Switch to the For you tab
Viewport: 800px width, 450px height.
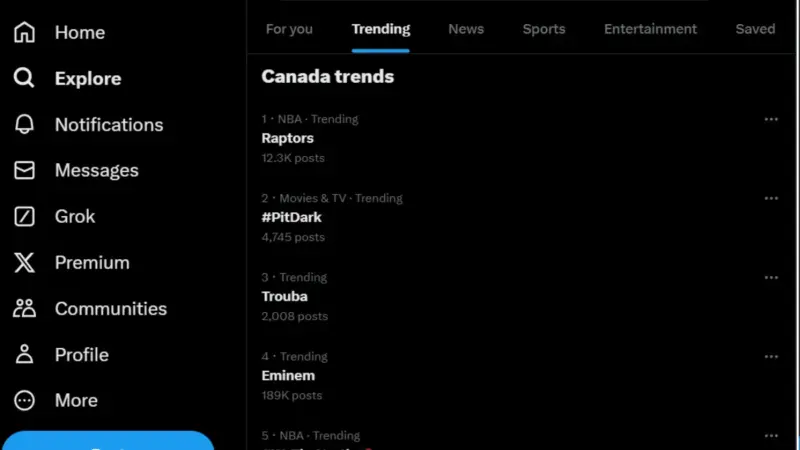pos(289,29)
